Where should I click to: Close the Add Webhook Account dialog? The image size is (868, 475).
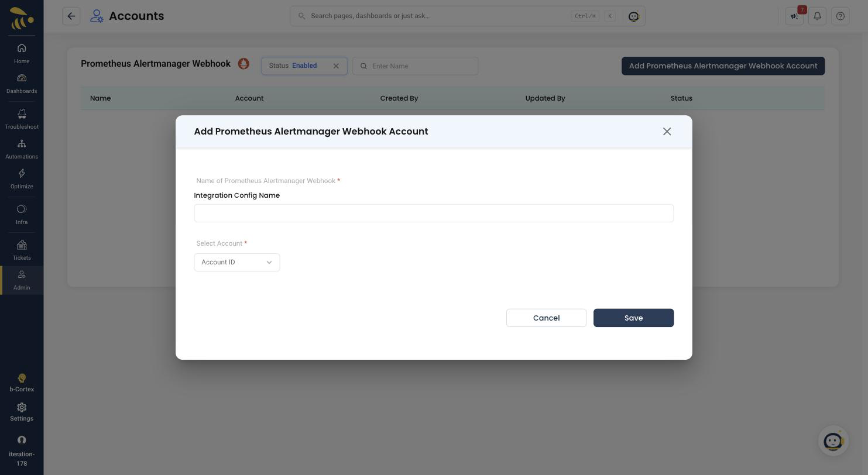(x=667, y=132)
